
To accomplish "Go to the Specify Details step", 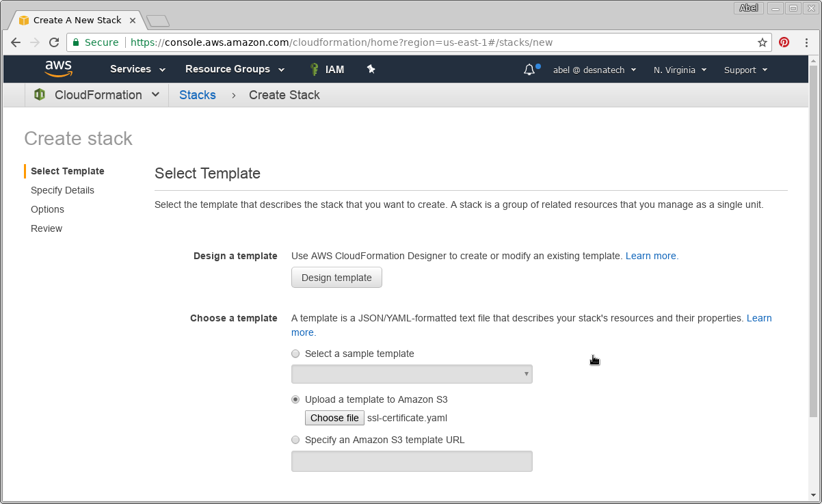I will pos(62,190).
